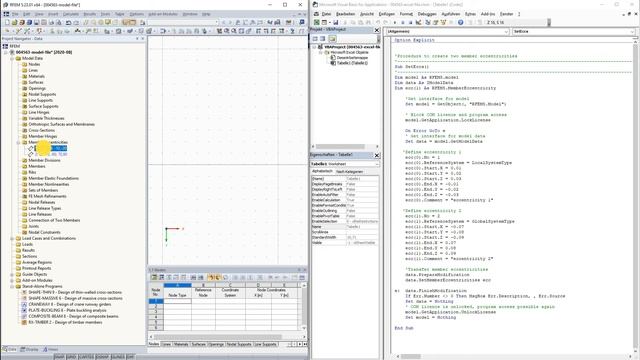Click second icon in RFEM table toolbar
Image resolution: width=640 pixels, height=360 pixels.
pos(162,278)
